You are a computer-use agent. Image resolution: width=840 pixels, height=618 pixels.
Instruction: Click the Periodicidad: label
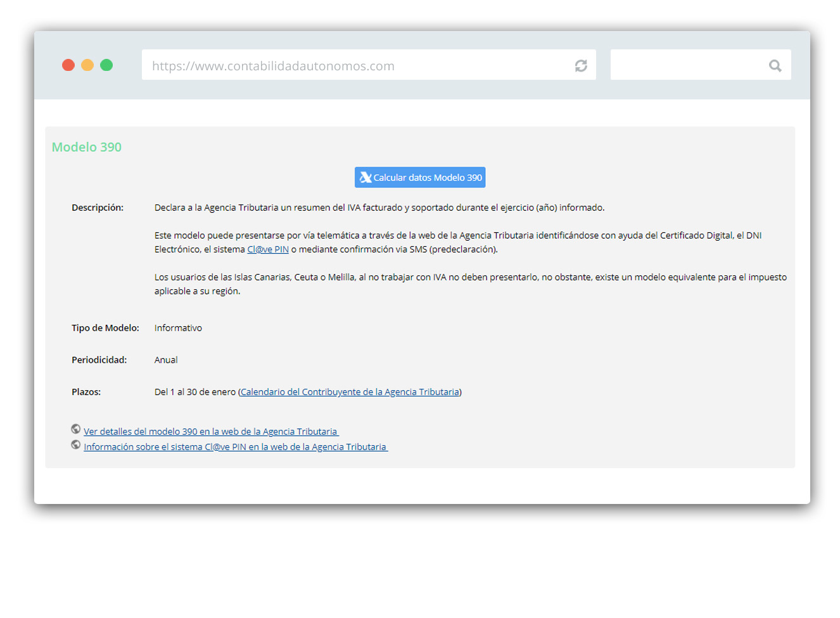pos(99,360)
